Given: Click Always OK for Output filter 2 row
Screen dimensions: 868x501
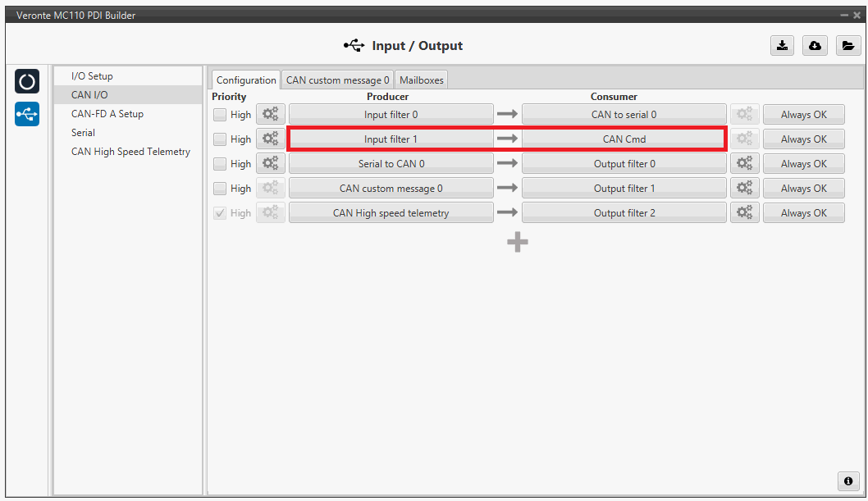Looking at the screenshot, I should click(x=803, y=213).
